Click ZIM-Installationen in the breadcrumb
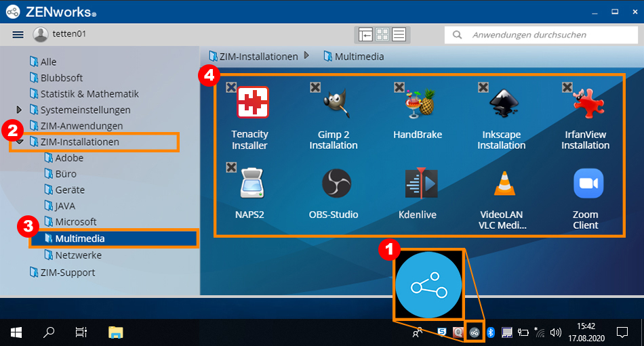The width and height of the screenshot is (644, 346). coord(254,57)
